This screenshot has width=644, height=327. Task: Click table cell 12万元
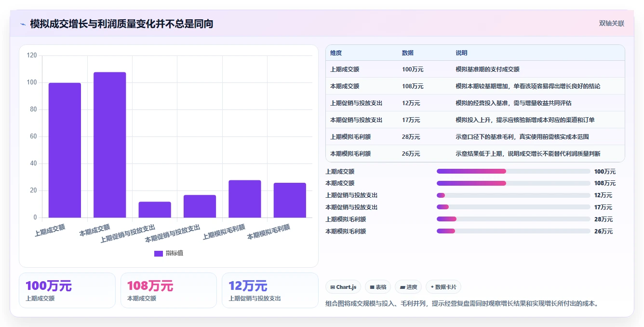pos(411,103)
